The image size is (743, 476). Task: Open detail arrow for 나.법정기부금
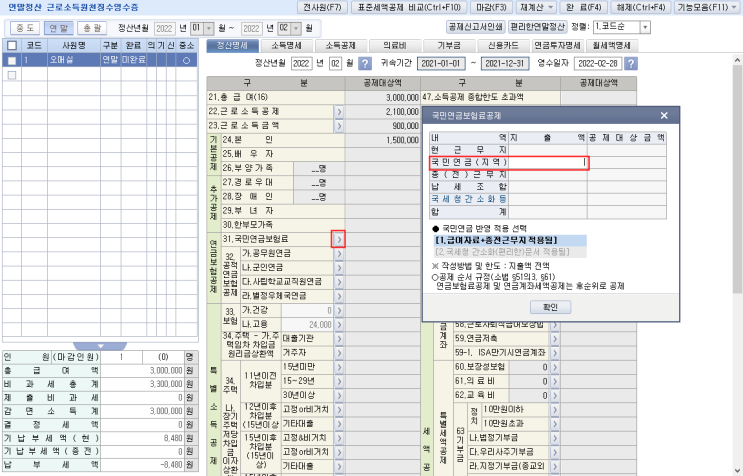point(555,439)
